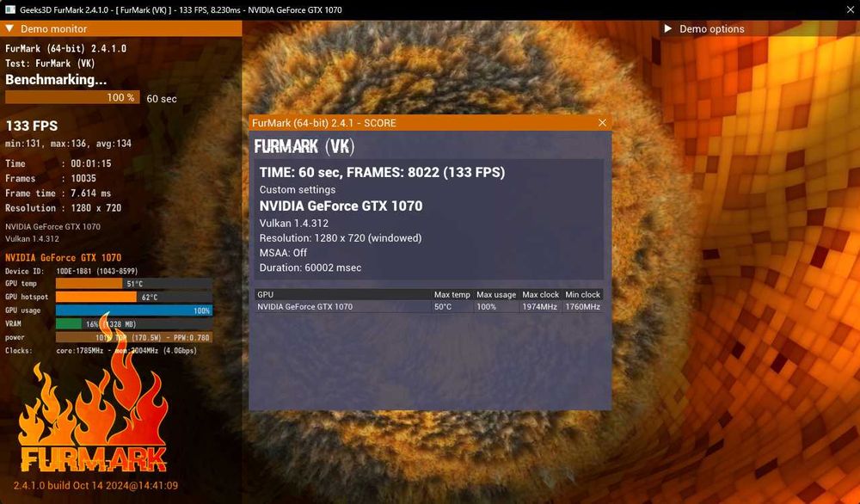Click 'Custom settings' in score dialog

[298, 190]
